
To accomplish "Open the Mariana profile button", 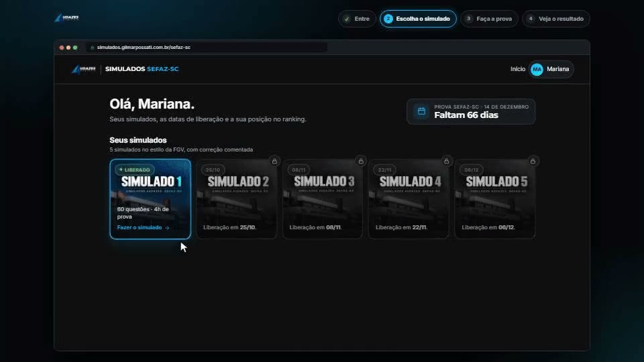I will (x=551, y=69).
